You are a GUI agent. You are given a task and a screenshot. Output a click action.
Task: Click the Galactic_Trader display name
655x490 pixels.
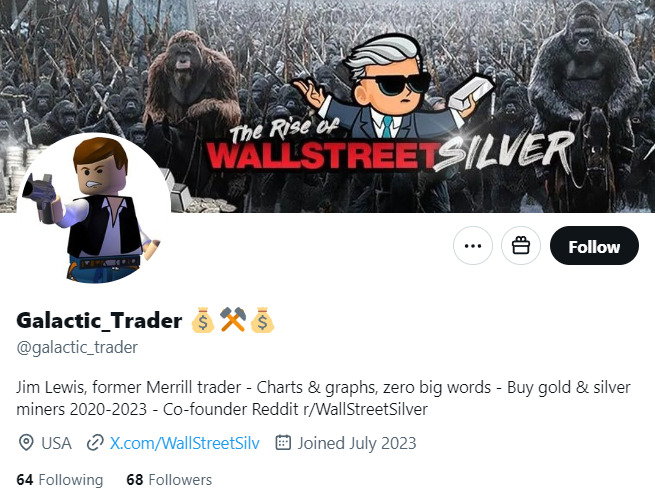pyautogui.click(x=99, y=320)
